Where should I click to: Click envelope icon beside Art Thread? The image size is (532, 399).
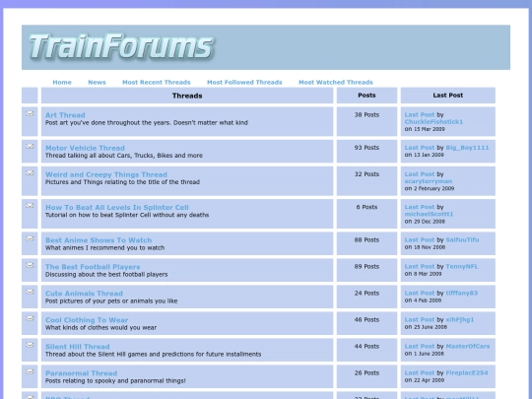30,113
